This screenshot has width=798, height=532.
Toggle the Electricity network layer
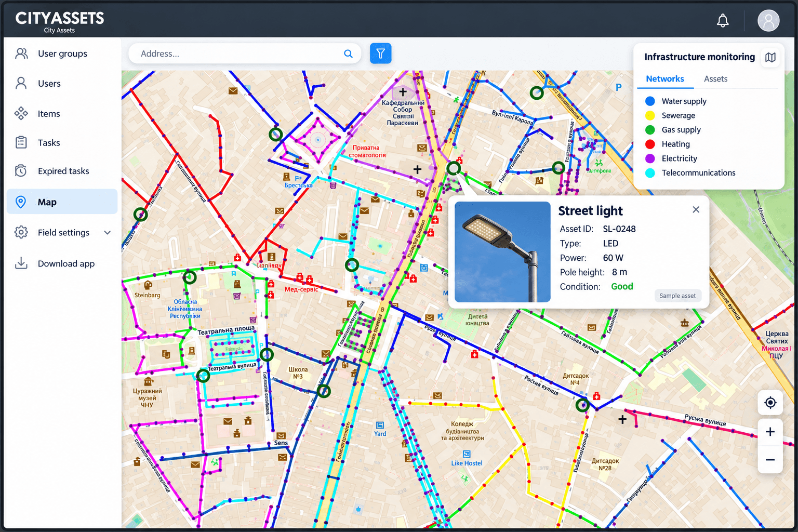click(x=671, y=158)
